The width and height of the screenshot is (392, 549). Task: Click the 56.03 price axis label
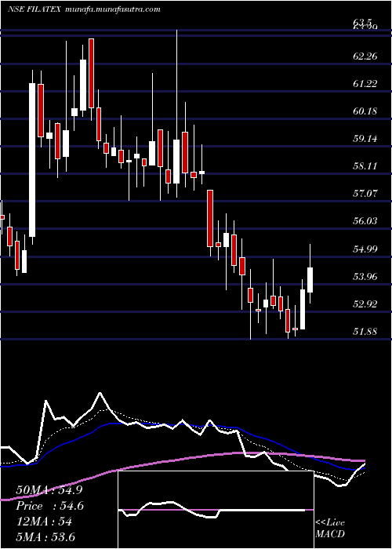click(365, 221)
